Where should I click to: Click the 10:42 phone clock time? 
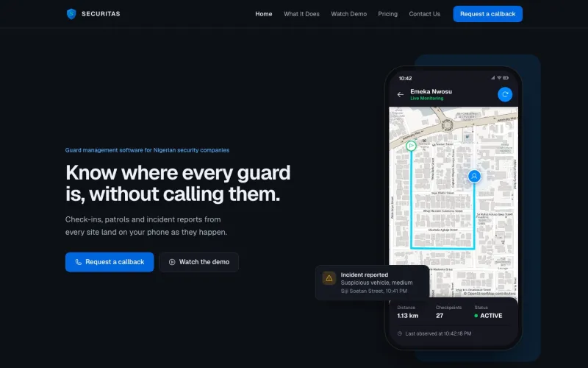tap(406, 78)
